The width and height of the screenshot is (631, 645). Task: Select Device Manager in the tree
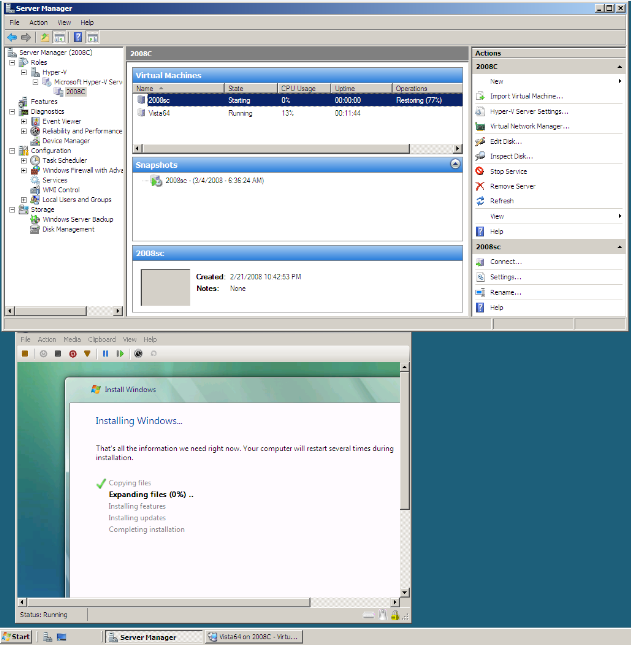(x=66, y=141)
